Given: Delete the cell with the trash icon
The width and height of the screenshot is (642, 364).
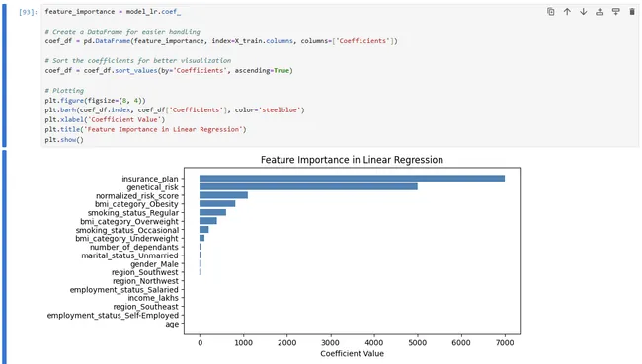Looking at the screenshot, I should click(632, 12).
